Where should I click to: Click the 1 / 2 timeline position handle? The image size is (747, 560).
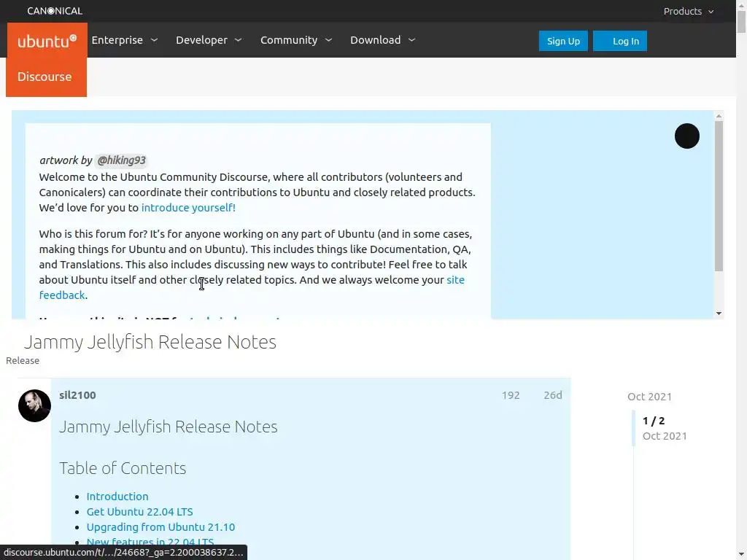653,421
